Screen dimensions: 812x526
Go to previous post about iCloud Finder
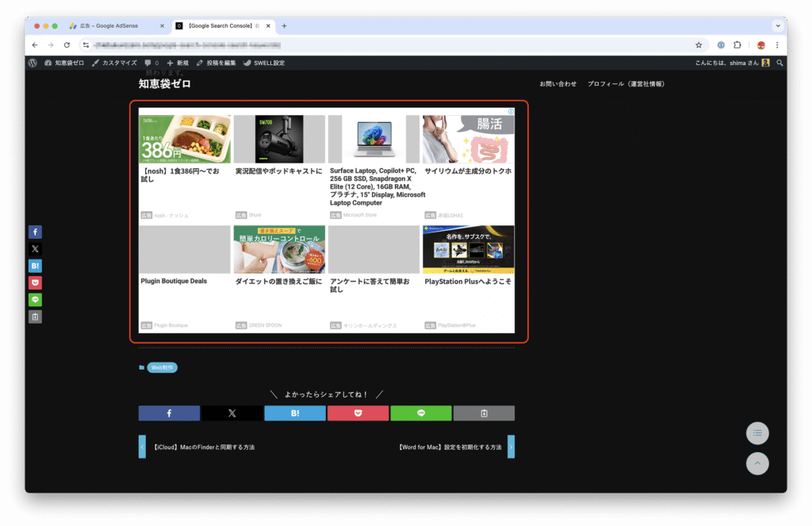point(197,447)
